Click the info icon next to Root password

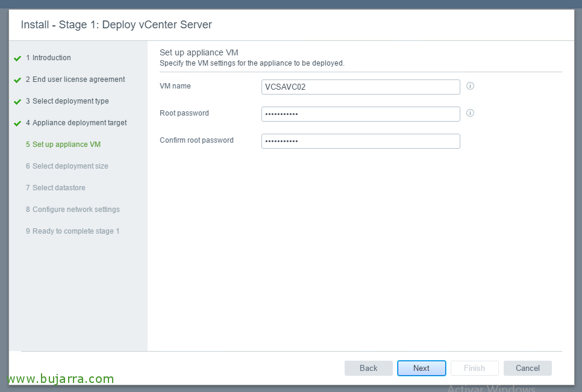pyautogui.click(x=470, y=113)
